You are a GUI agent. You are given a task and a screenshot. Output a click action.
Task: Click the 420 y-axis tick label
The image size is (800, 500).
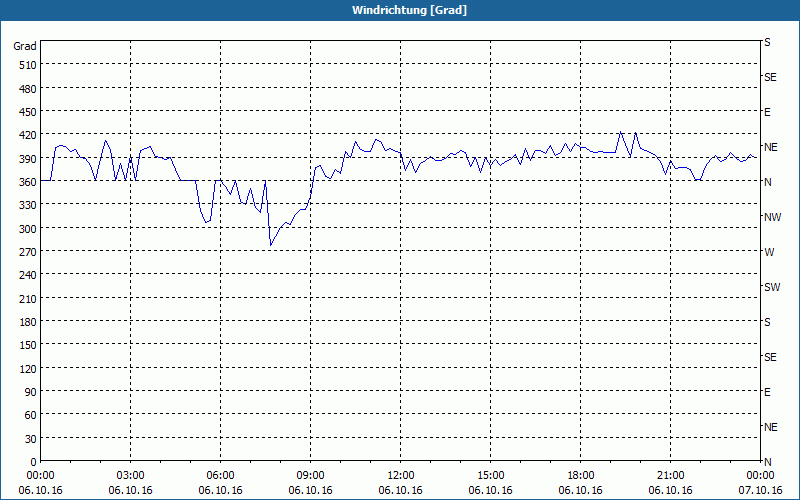tap(28, 135)
